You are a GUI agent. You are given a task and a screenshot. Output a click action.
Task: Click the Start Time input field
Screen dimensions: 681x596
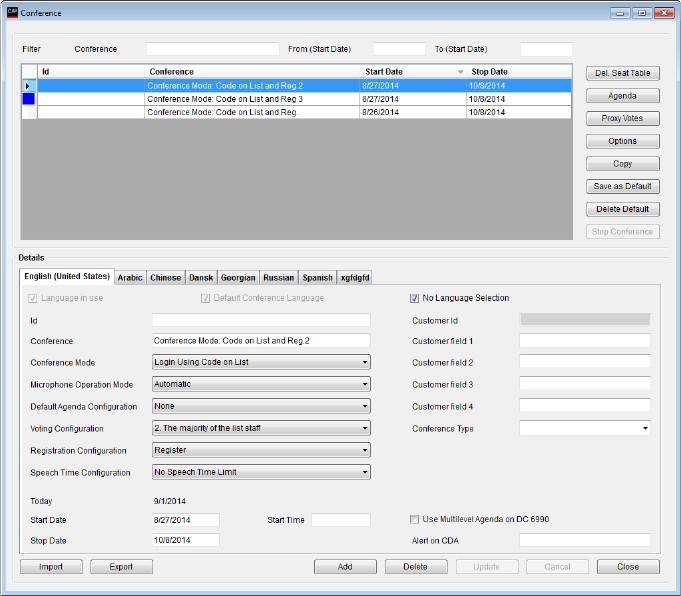click(x=341, y=520)
